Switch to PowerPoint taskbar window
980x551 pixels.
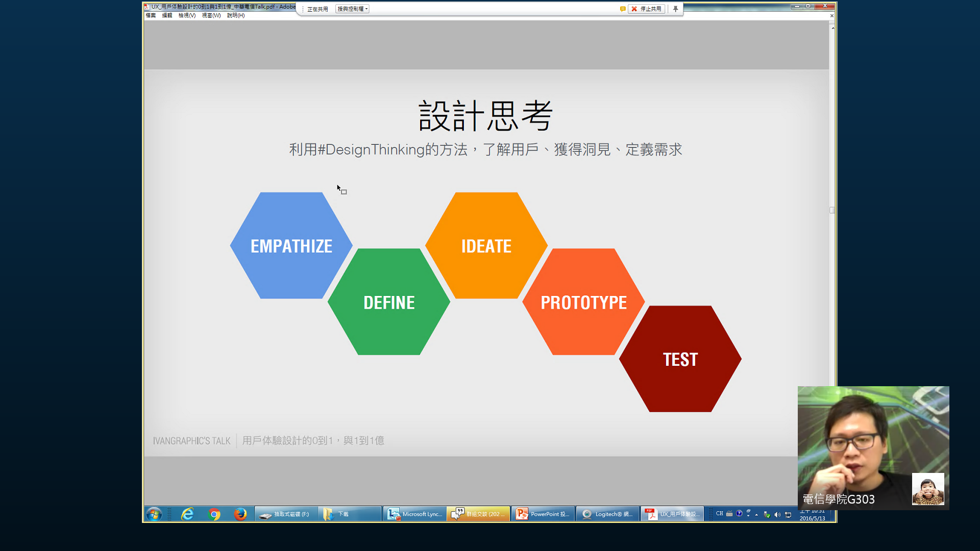point(543,514)
